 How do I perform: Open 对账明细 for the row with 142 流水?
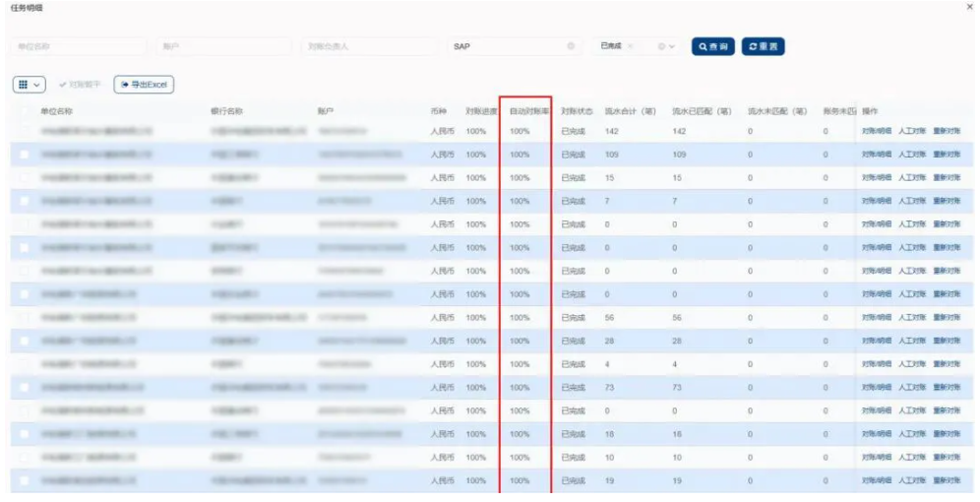click(x=876, y=131)
